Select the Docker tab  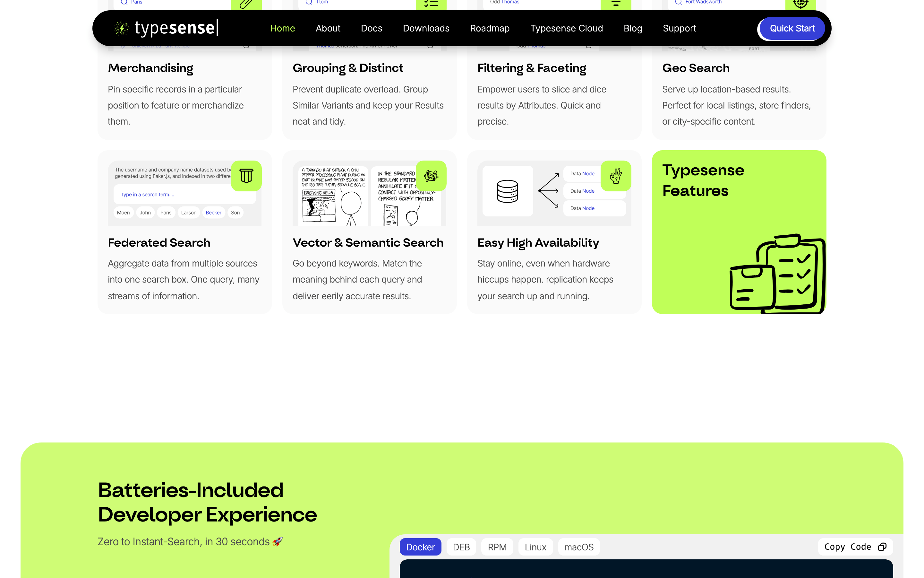pos(420,547)
